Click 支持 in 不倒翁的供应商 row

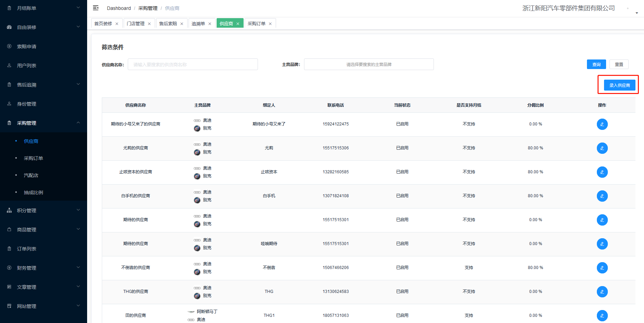point(469,268)
